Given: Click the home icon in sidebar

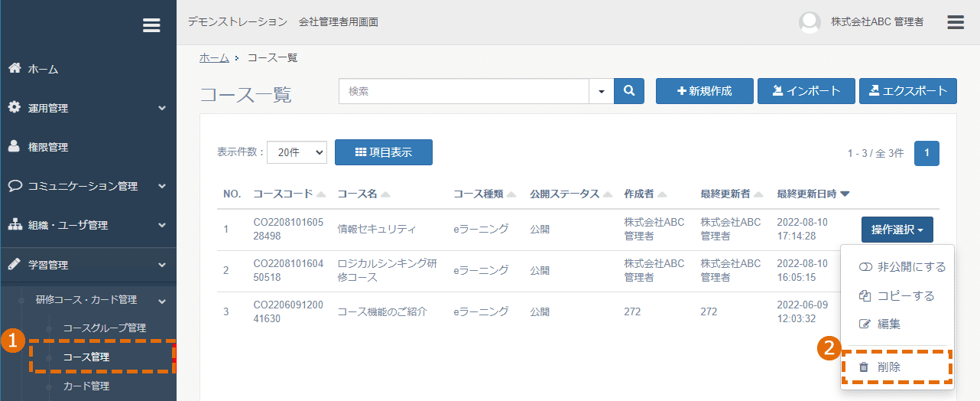Looking at the screenshot, I should click(14, 68).
